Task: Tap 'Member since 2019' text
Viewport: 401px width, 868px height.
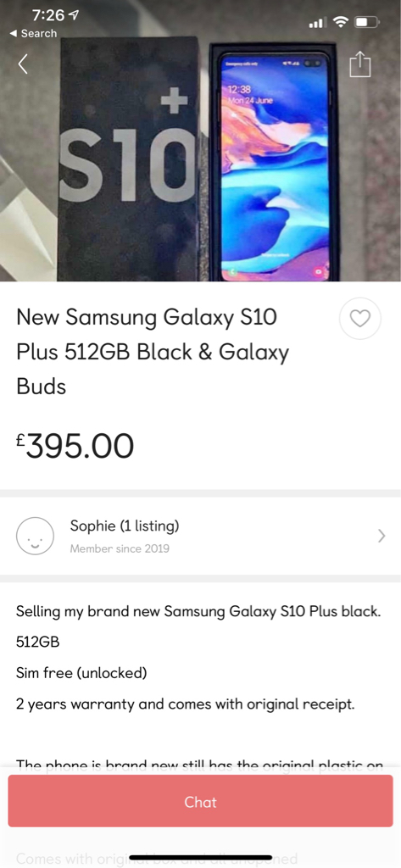Action: [120, 549]
